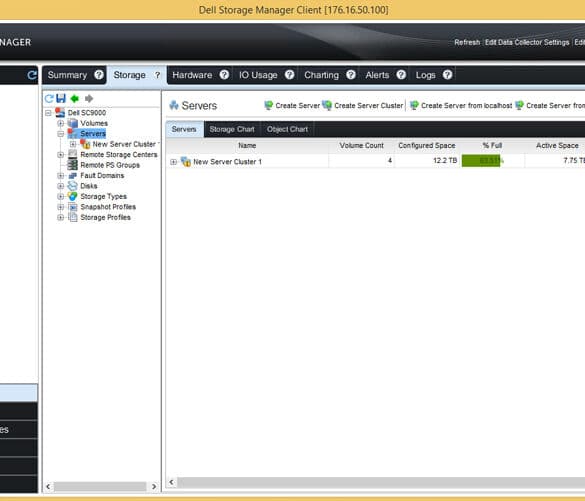
Task: Sort table by Volume Count column
Action: click(362, 145)
